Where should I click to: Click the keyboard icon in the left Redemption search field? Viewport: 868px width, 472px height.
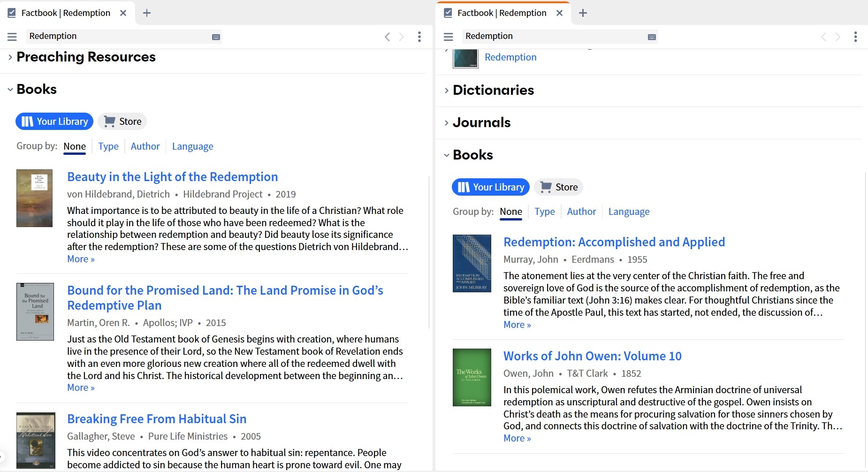(215, 36)
